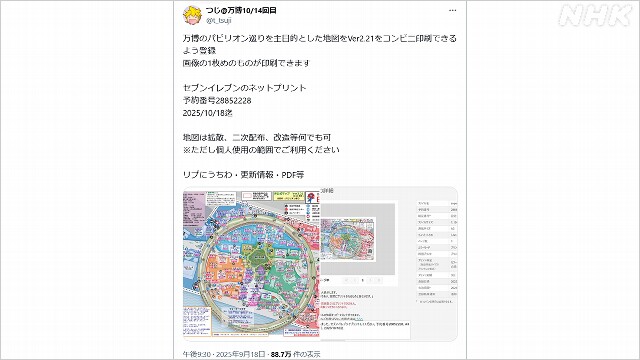This screenshot has height=360, width=640.
Task: Select the text 2025/10/18迄
Action: point(207,113)
